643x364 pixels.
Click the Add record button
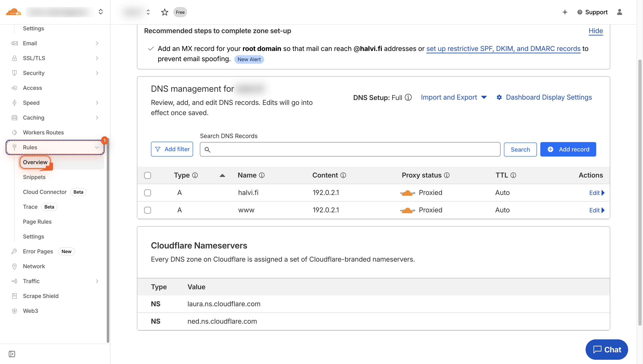click(568, 149)
